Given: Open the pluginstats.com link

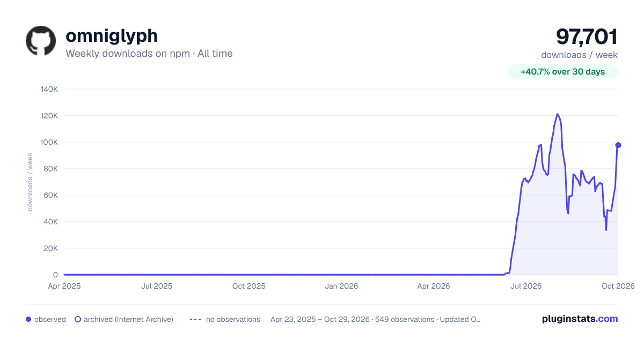Looking at the screenshot, I should click(x=580, y=319).
